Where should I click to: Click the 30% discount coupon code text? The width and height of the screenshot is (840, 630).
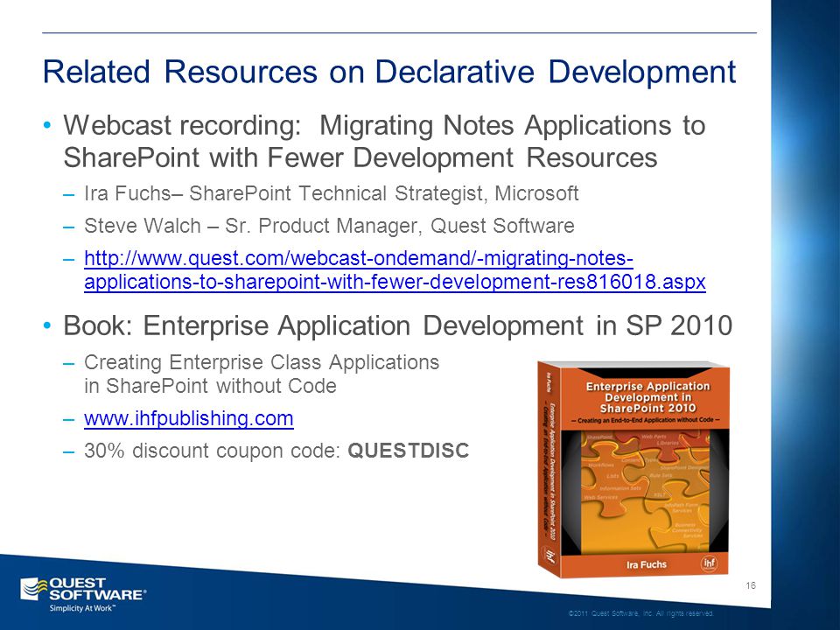276,451
